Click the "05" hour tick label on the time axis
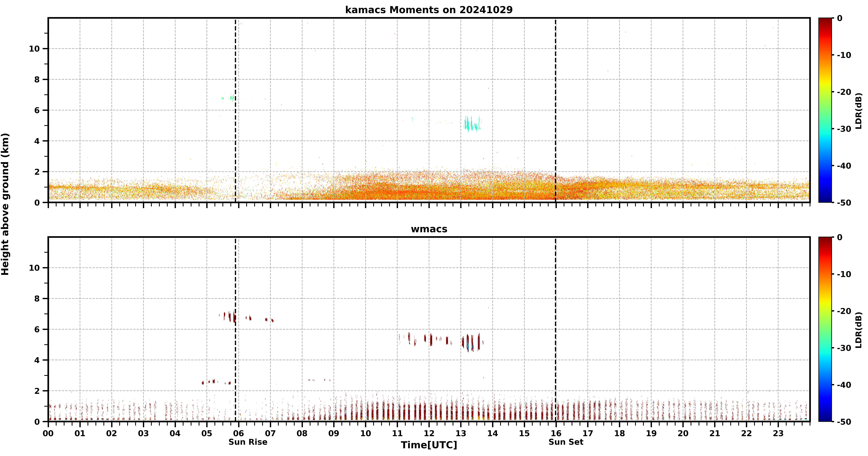 pos(207,433)
